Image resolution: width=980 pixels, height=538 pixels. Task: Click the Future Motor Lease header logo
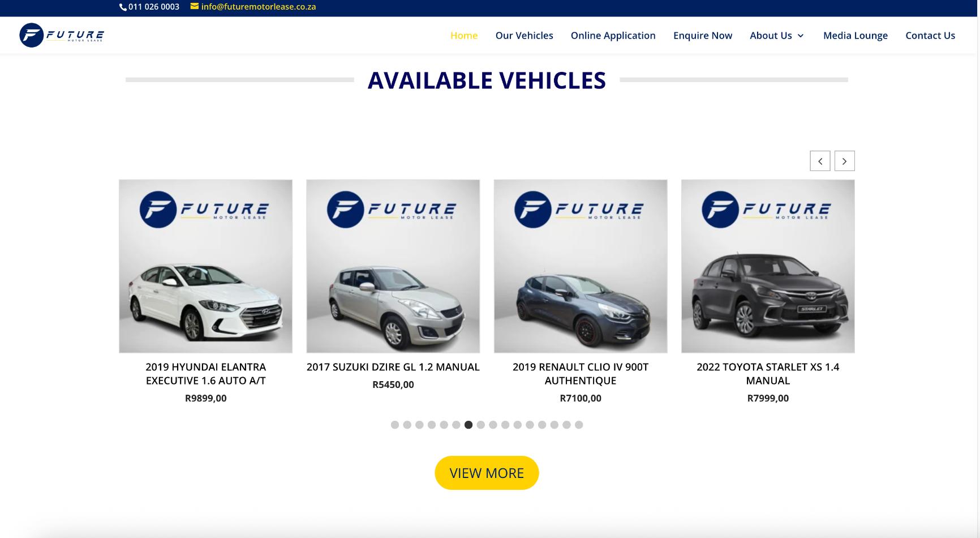coord(62,35)
